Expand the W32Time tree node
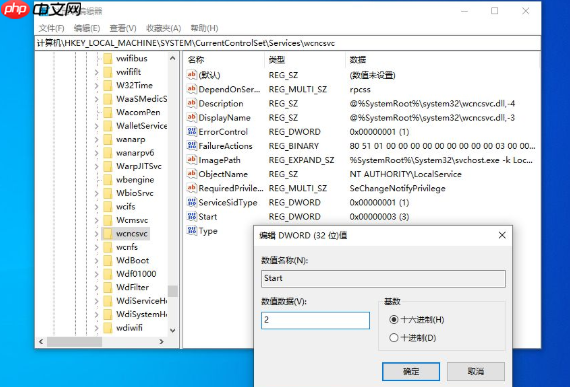 click(x=96, y=86)
